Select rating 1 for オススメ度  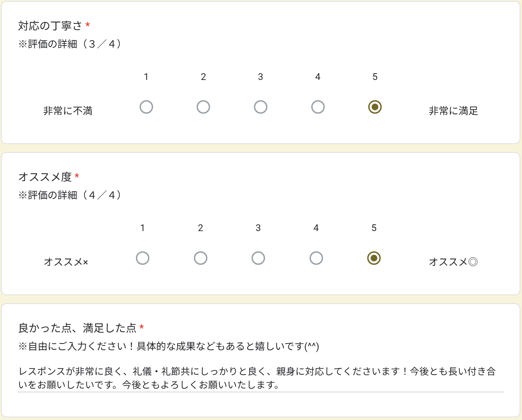(x=143, y=258)
